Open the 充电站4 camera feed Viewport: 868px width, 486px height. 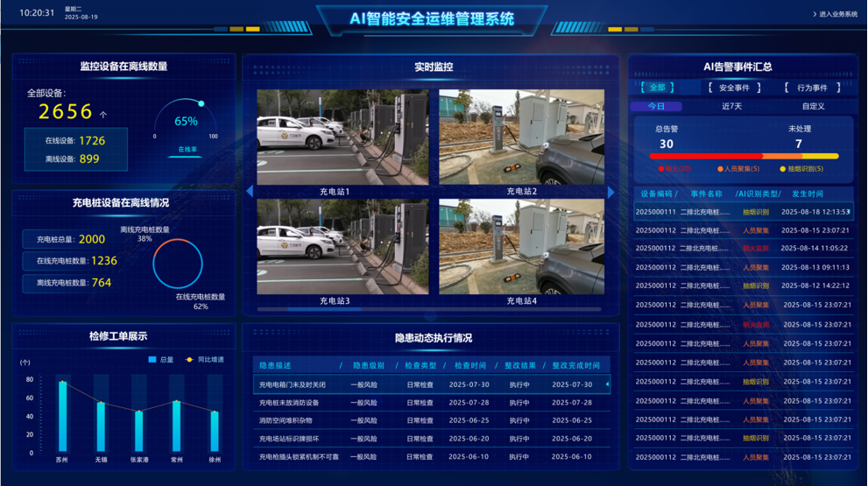click(x=521, y=246)
